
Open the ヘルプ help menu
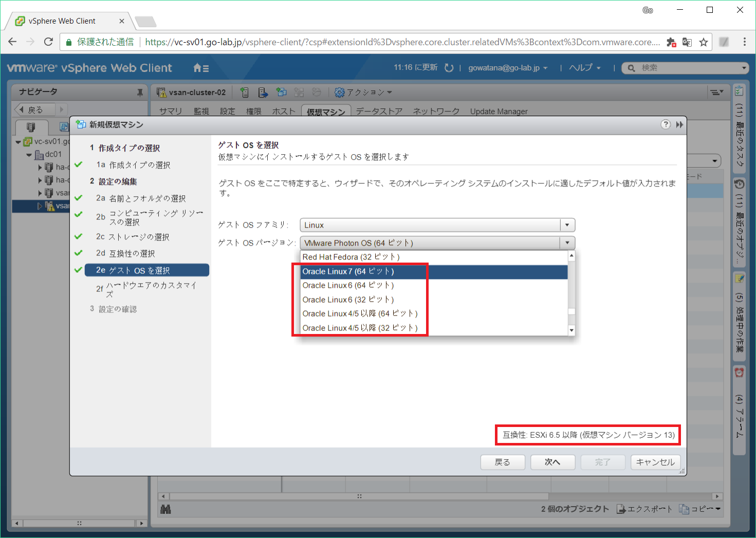pyautogui.click(x=585, y=68)
